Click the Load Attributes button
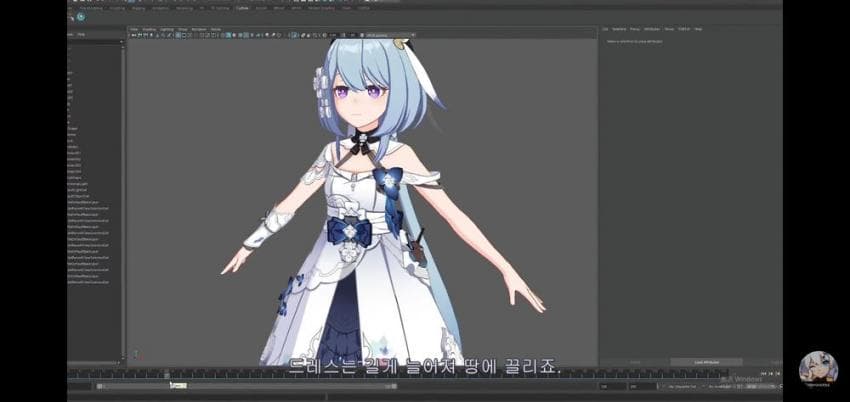Viewport: 850px width, 402px height. click(705, 362)
